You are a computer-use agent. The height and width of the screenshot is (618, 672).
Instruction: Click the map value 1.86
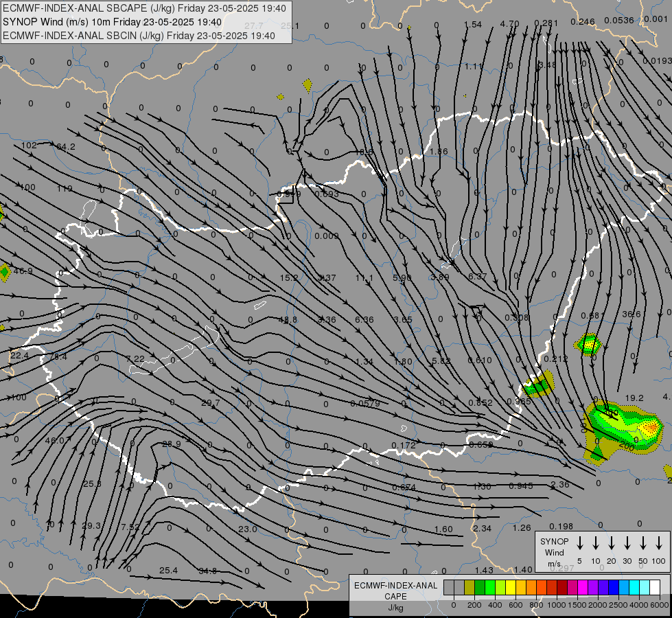pos(439,151)
